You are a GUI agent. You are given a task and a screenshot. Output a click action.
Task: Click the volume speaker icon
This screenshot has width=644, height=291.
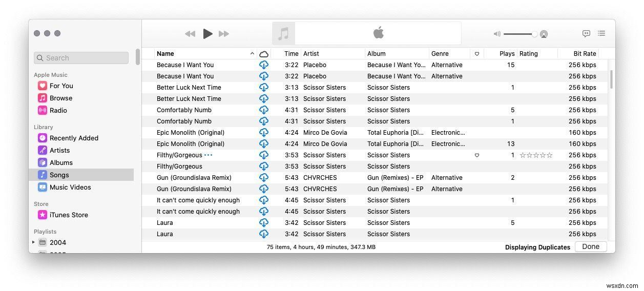click(x=497, y=34)
